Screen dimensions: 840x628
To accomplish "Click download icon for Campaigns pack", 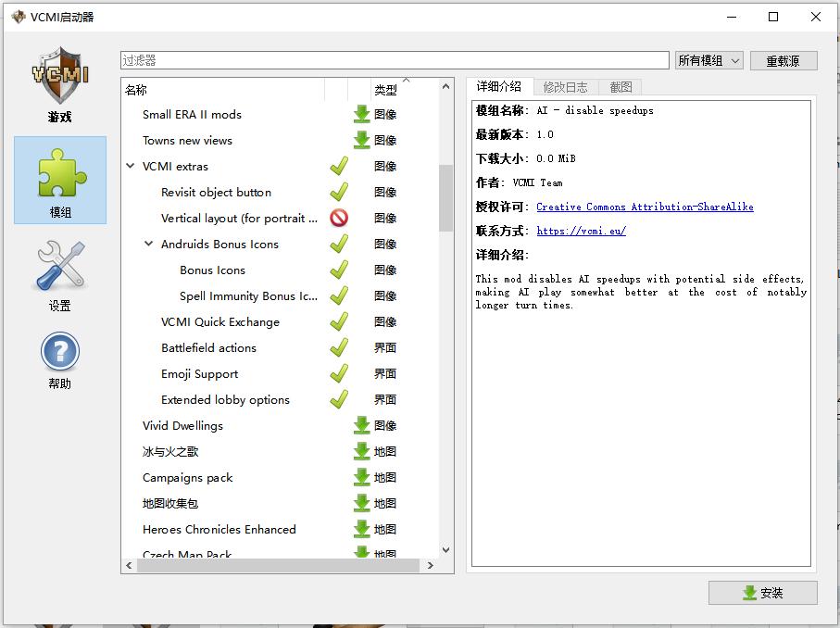I will [361, 477].
